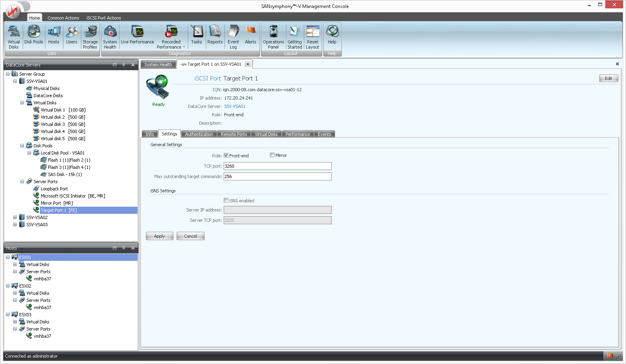Enable the Mirror role checkbox
This screenshot has height=364, width=626.
tap(272, 155)
